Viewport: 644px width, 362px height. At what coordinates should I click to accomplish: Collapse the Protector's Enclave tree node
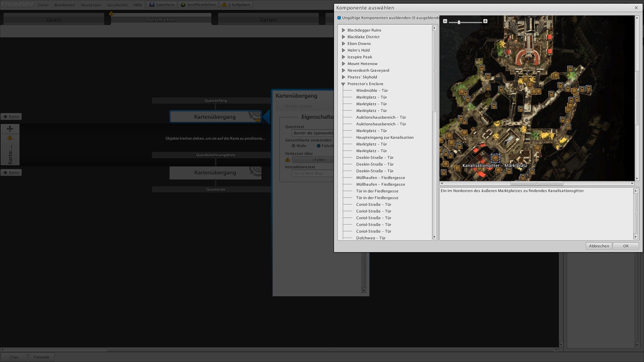click(343, 84)
